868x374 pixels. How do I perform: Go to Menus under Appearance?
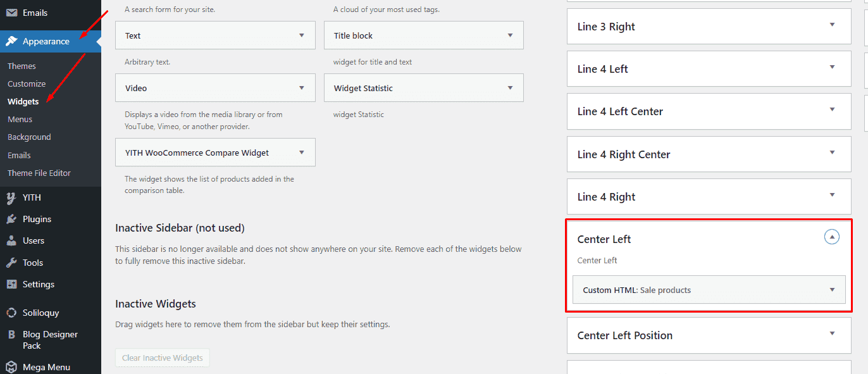20,119
